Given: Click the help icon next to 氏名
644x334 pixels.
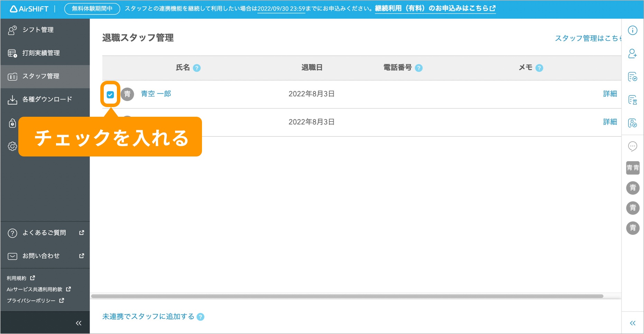Looking at the screenshot, I should [x=197, y=68].
